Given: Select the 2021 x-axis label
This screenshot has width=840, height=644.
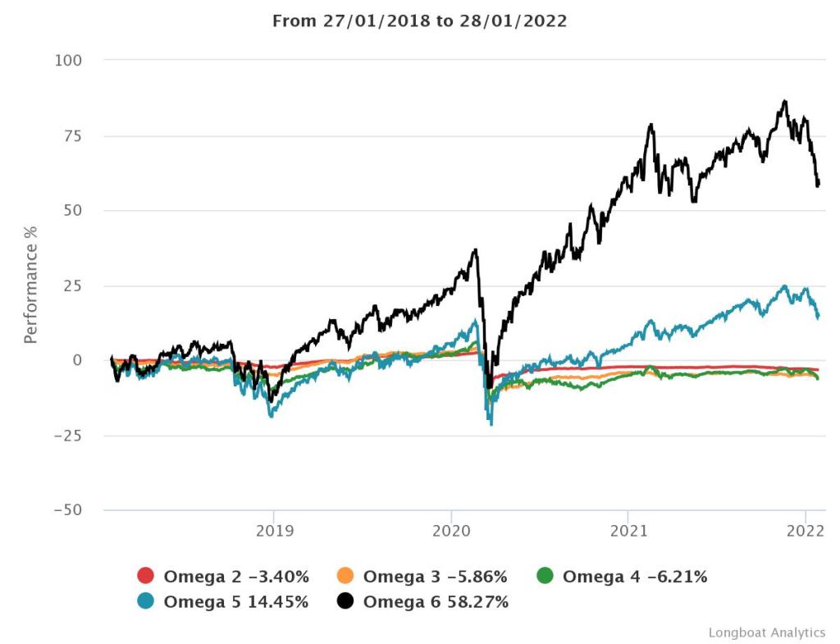Looking at the screenshot, I should [x=628, y=531].
